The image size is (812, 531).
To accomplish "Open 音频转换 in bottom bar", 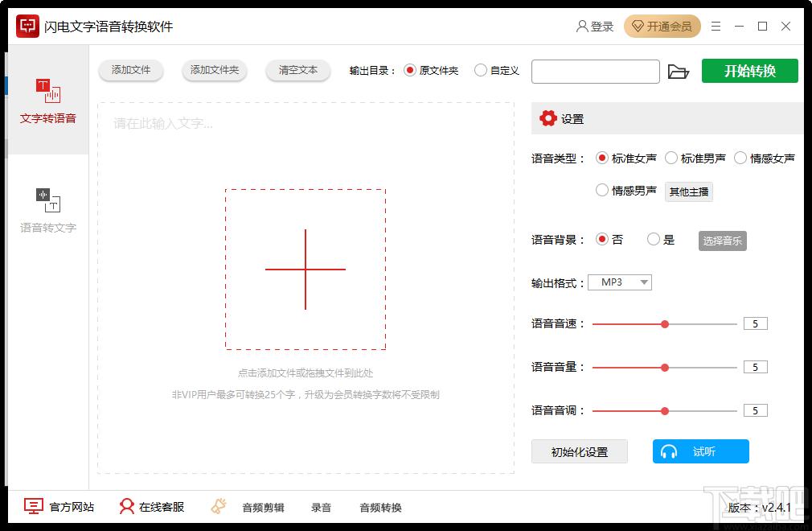I will (x=380, y=507).
